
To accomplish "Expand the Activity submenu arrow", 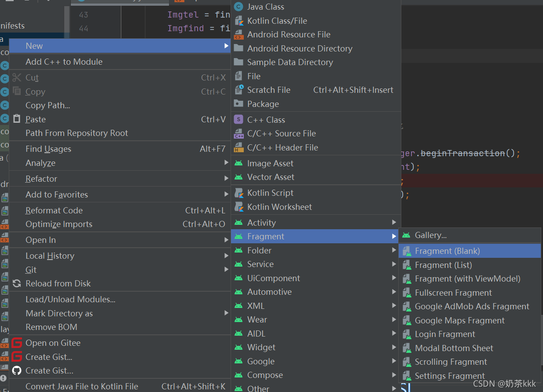I will [394, 223].
